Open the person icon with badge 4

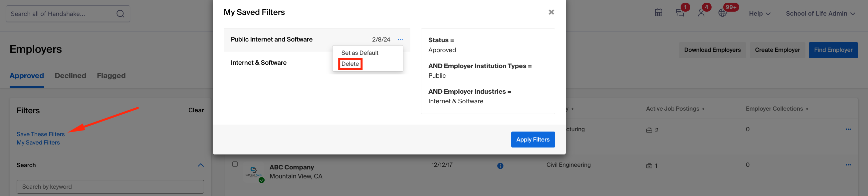[701, 13]
